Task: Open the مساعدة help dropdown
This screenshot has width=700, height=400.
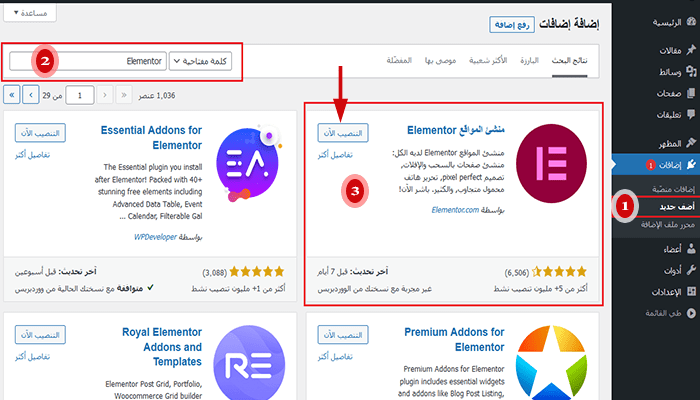Action: click(30, 12)
